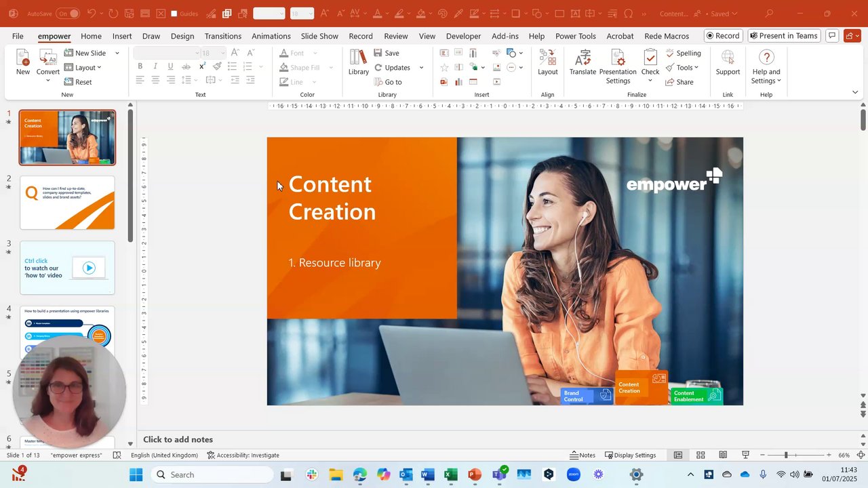Toggle Italic formatting
Viewport: 868px width, 488px height.
pos(155,66)
